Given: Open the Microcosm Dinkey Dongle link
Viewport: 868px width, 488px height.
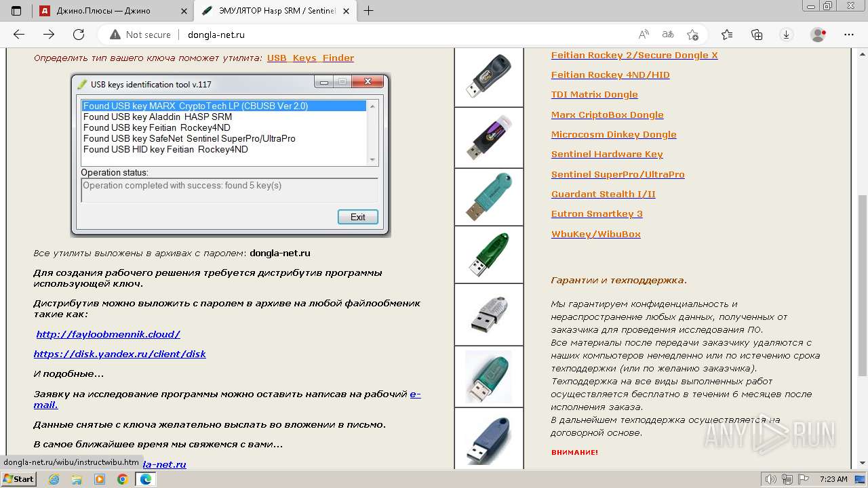Looking at the screenshot, I should [x=614, y=134].
